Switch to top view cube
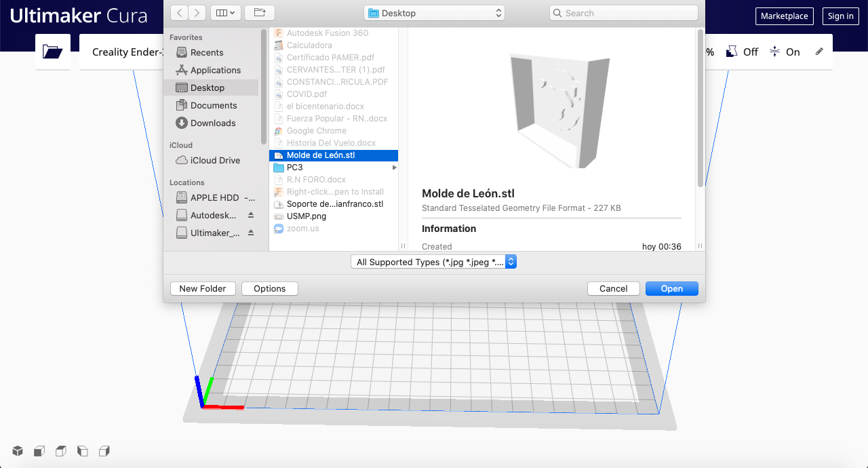The width and height of the screenshot is (868, 468). tap(61, 451)
